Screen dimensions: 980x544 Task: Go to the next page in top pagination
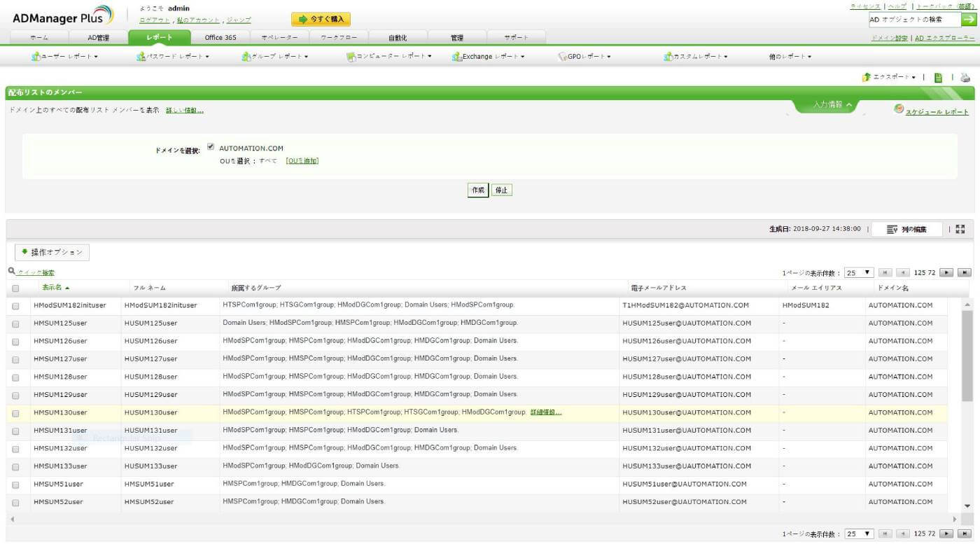point(946,272)
